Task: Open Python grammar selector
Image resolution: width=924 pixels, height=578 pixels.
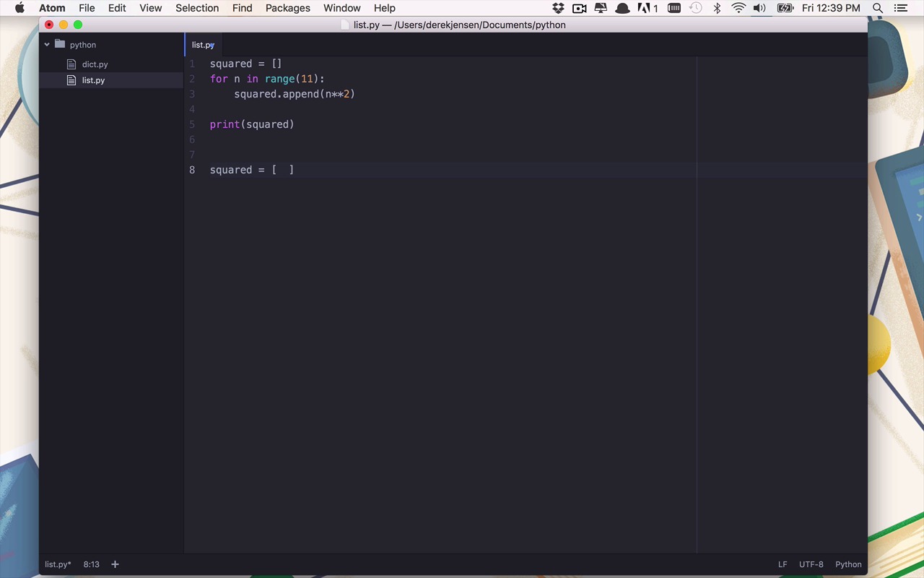Action: coord(848,564)
